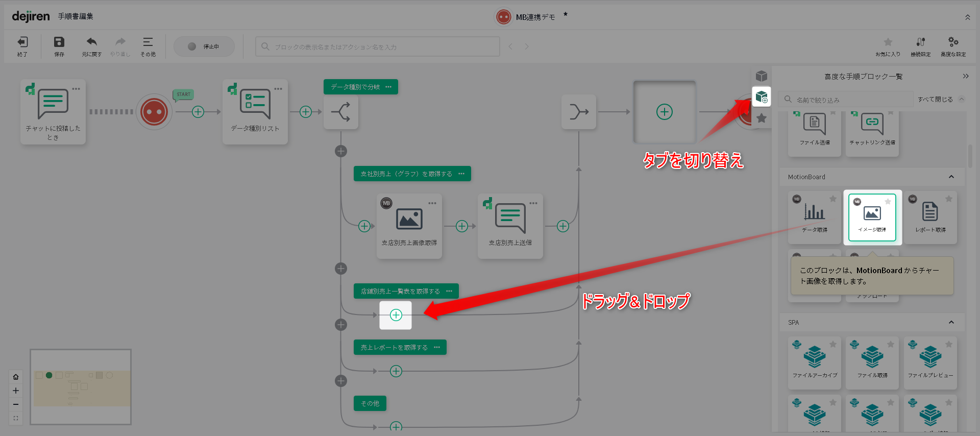Open 接続設定 connection settings
Screen dimensions: 980x436
[x=921, y=46]
